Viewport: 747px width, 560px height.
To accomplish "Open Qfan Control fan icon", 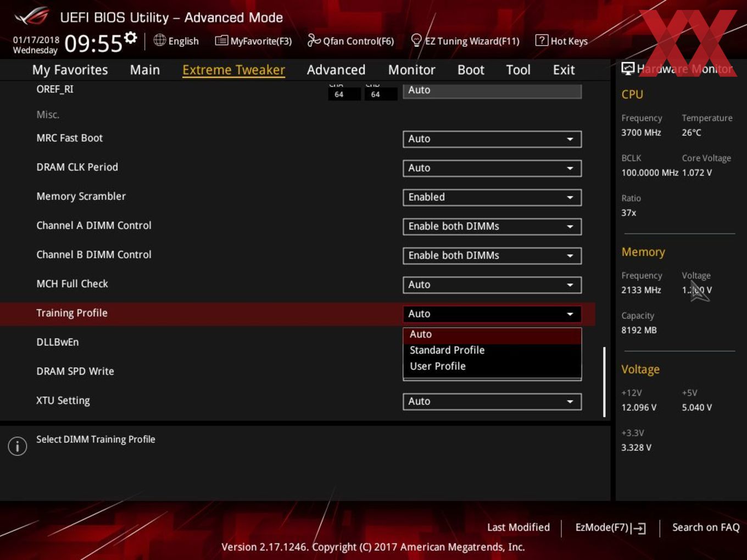I will point(314,40).
